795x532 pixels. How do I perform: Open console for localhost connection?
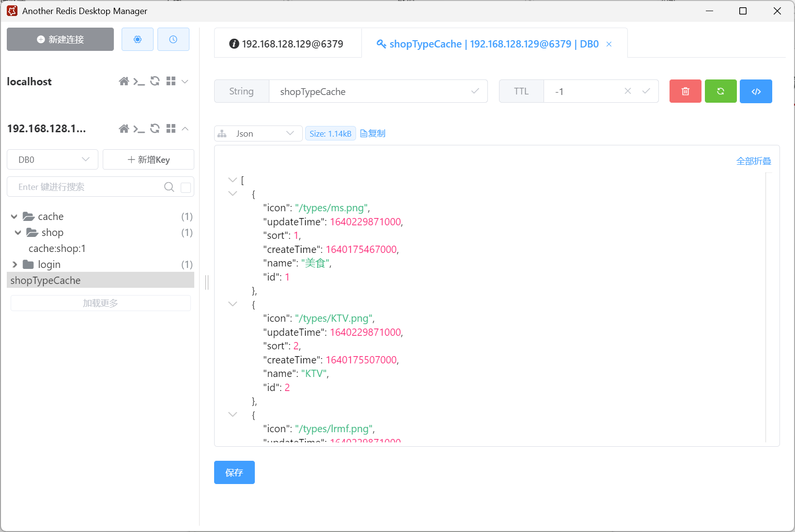pos(139,81)
